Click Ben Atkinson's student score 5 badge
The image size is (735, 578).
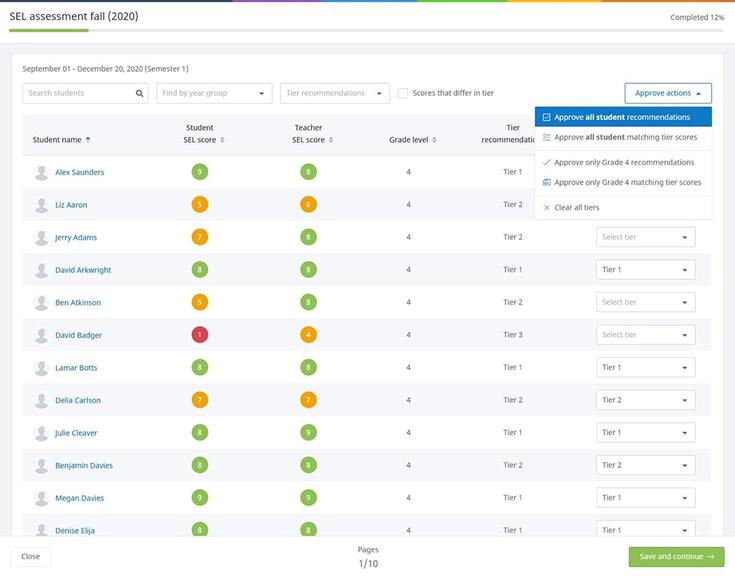(x=200, y=302)
